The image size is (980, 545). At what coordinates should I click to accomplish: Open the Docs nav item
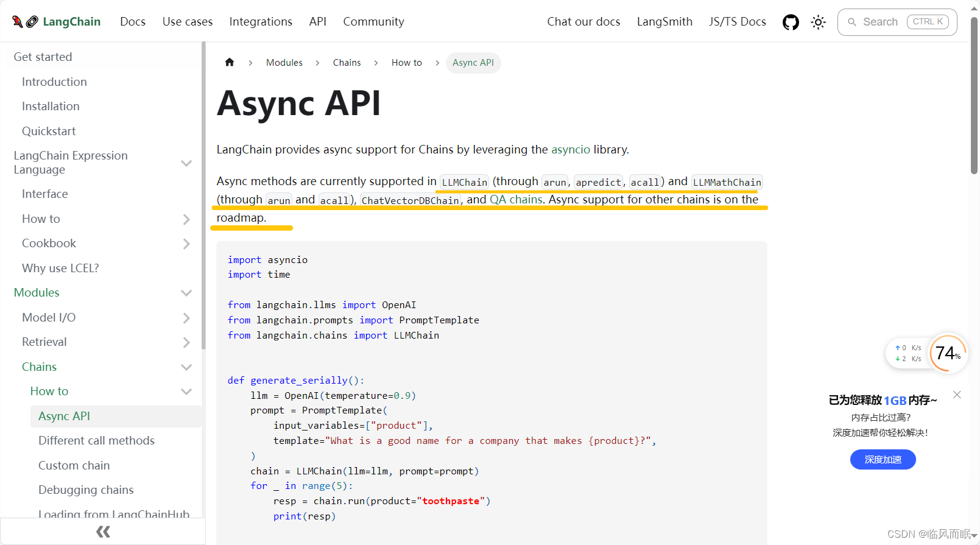click(133, 22)
